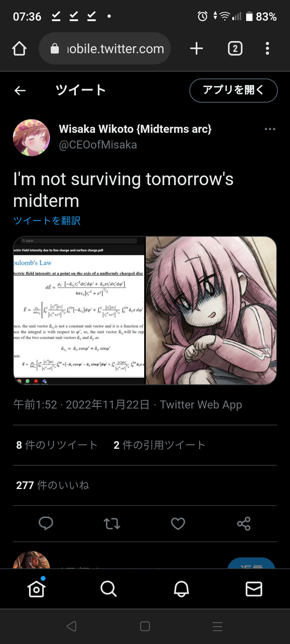View the 277 件のいいね list
The height and width of the screenshot is (644, 290).
pos(52,485)
